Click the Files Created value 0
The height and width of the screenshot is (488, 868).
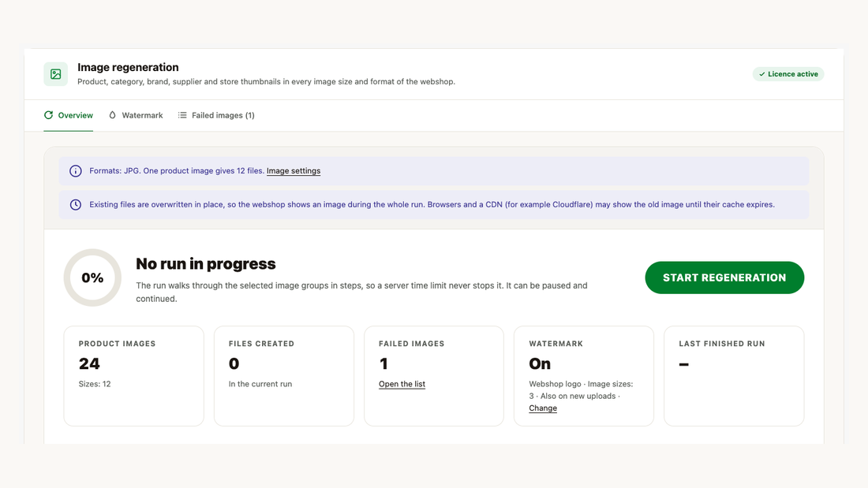(234, 364)
